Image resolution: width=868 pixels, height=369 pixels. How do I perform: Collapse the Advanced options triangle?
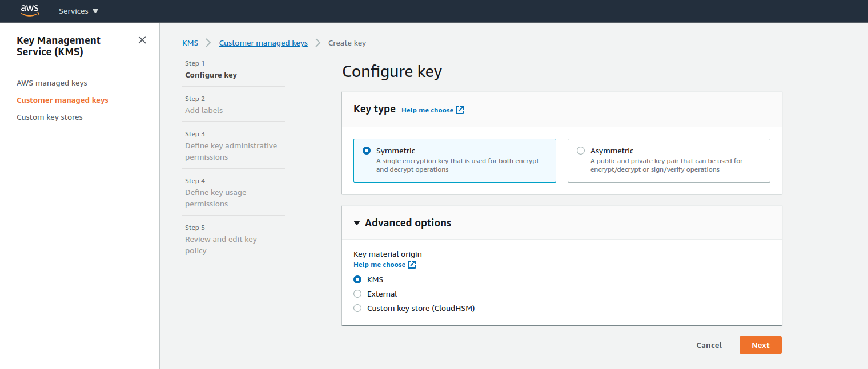tap(357, 223)
